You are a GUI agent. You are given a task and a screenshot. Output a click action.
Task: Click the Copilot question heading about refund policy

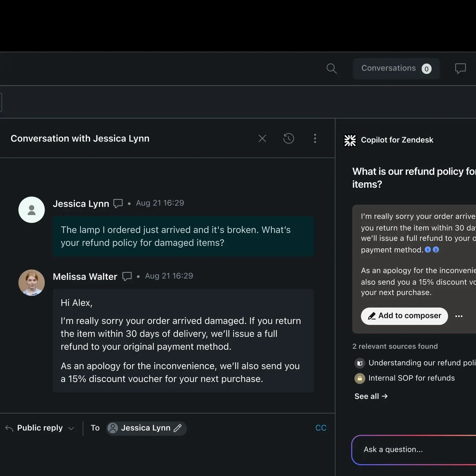tap(414, 178)
